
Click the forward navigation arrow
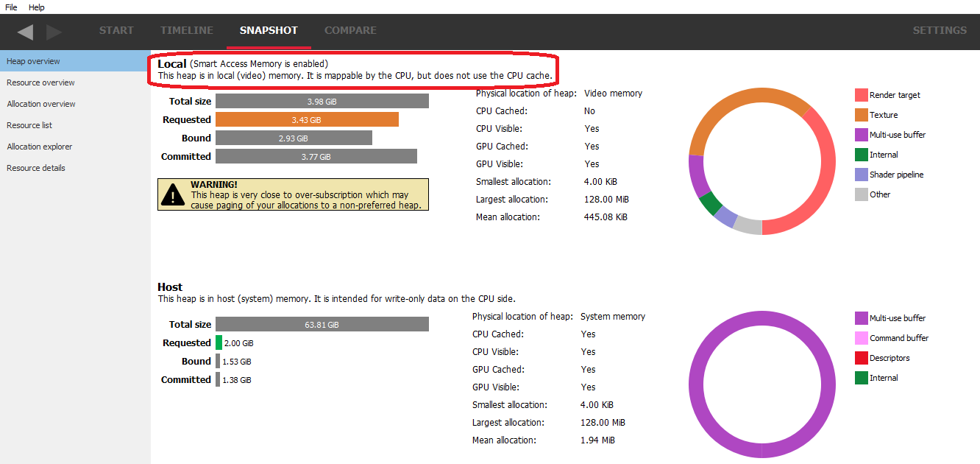tap(54, 32)
